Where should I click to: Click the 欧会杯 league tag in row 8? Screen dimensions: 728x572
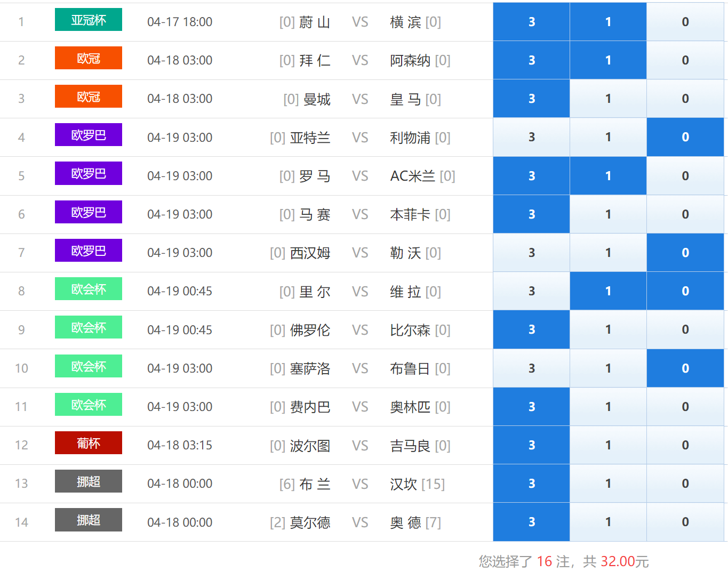(89, 289)
